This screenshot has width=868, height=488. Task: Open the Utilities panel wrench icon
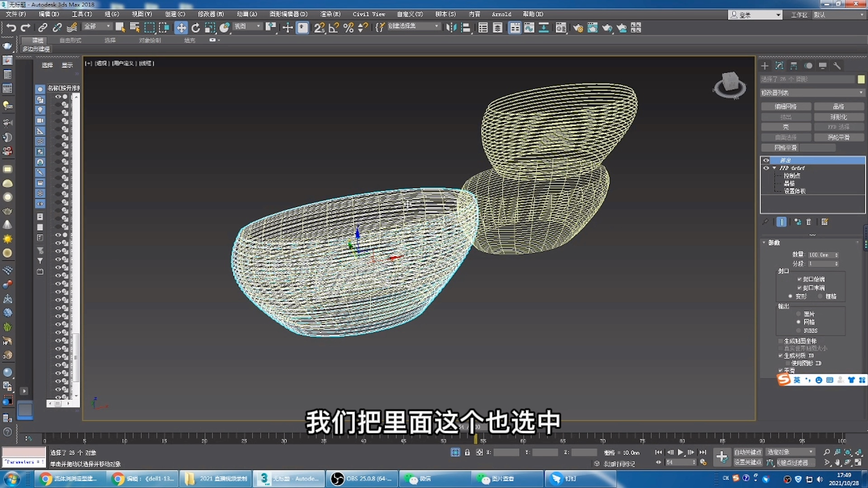click(x=837, y=66)
